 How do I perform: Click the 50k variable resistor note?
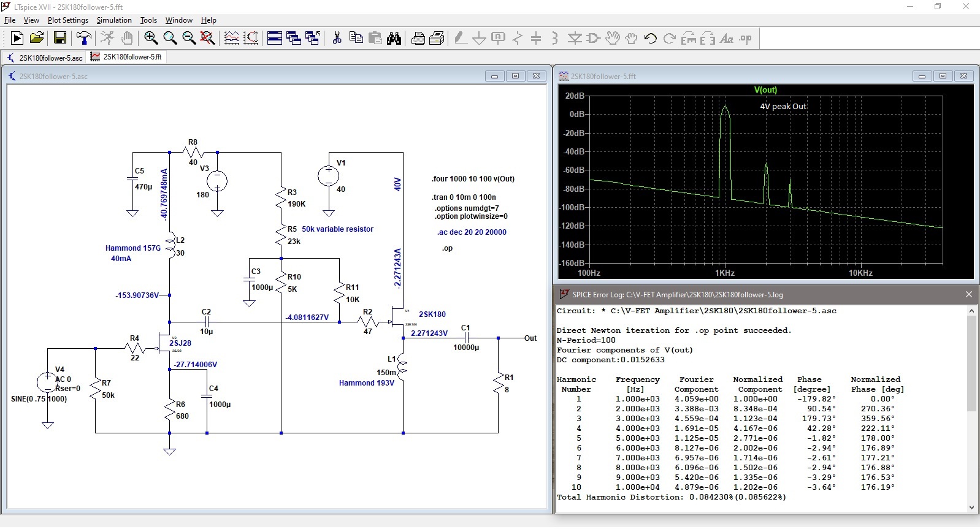click(337, 229)
